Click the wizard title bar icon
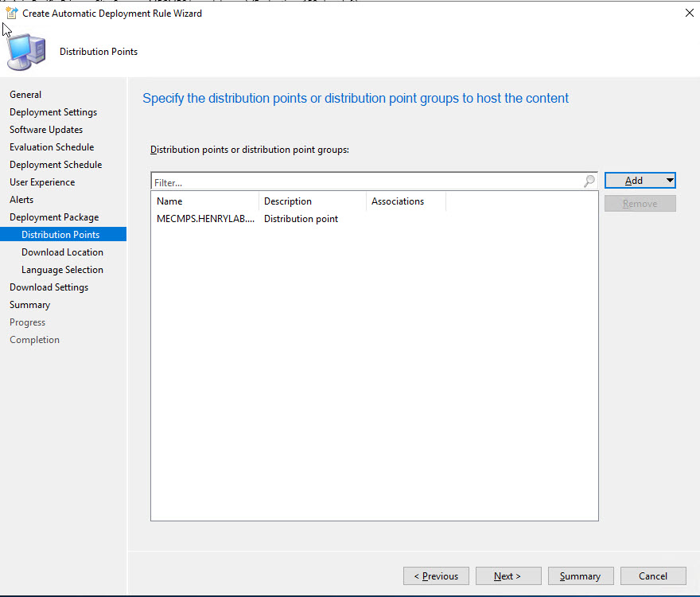The height and width of the screenshot is (597, 700). [x=11, y=13]
